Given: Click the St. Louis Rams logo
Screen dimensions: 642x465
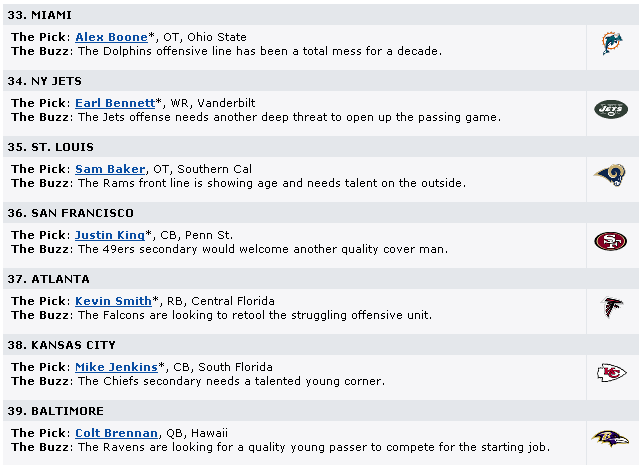Looking at the screenshot, I should pos(611,175).
